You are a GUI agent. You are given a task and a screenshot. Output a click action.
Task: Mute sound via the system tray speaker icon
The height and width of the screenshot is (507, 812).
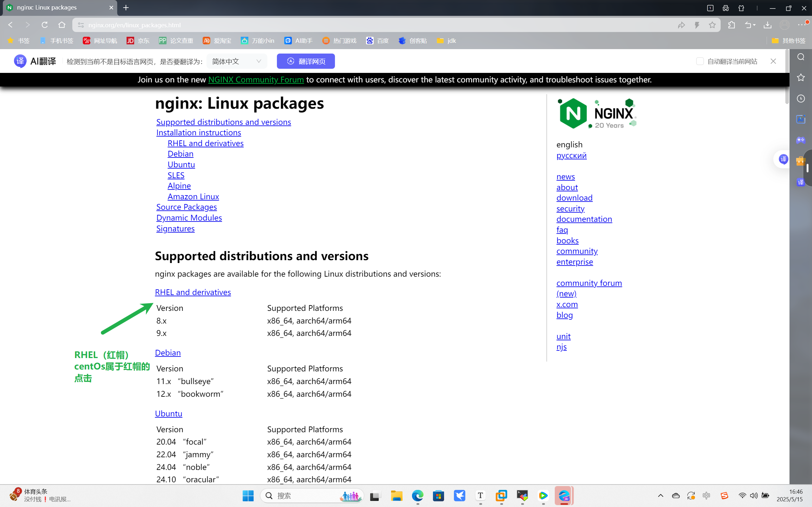(x=754, y=496)
